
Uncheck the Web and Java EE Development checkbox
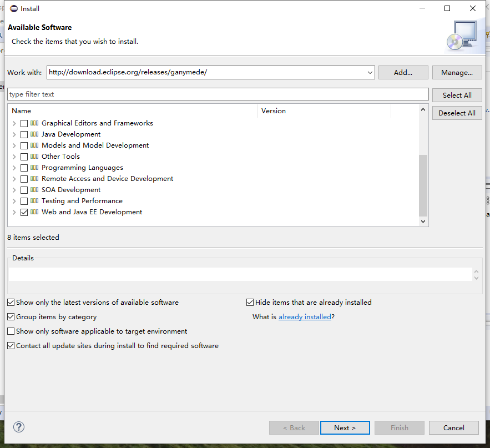tap(24, 212)
